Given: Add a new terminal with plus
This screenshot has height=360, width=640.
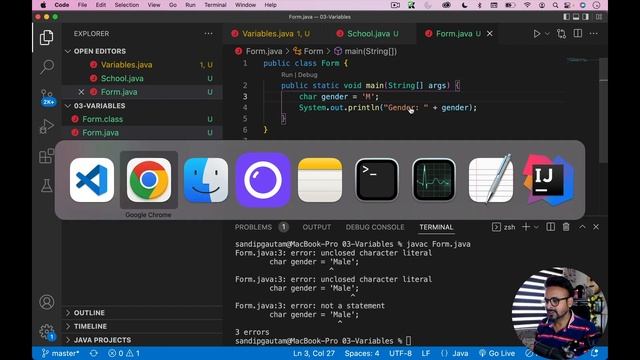Looking at the screenshot, I should pyautogui.click(x=526, y=227).
